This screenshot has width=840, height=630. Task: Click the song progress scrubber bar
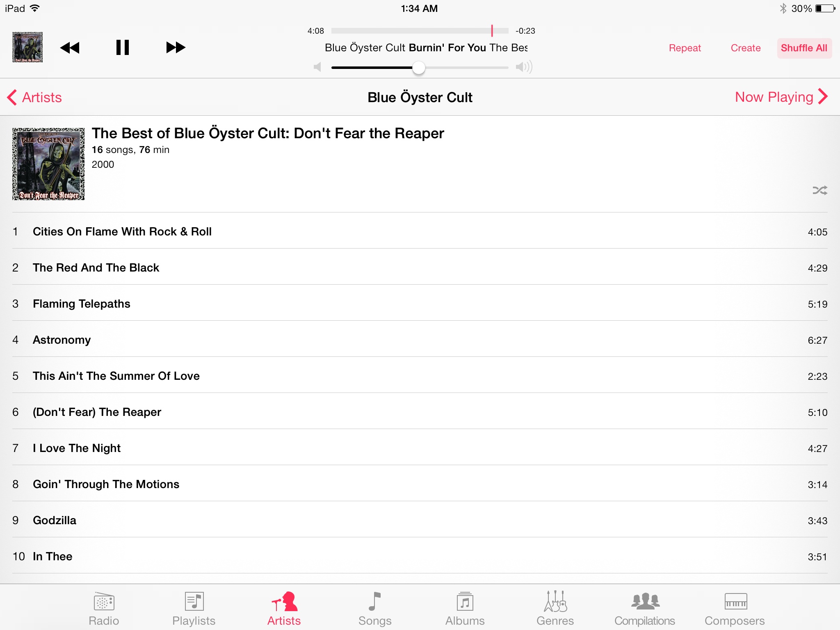[420, 31]
